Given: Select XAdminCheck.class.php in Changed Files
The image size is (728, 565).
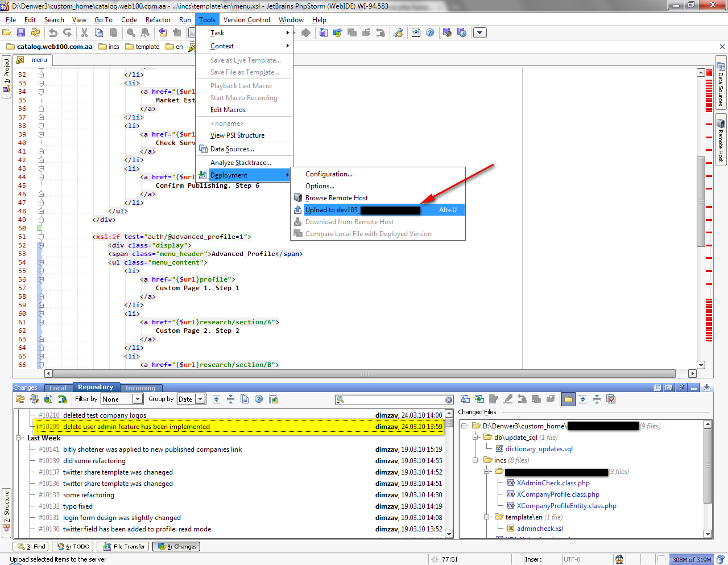Looking at the screenshot, I should [x=553, y=483].
